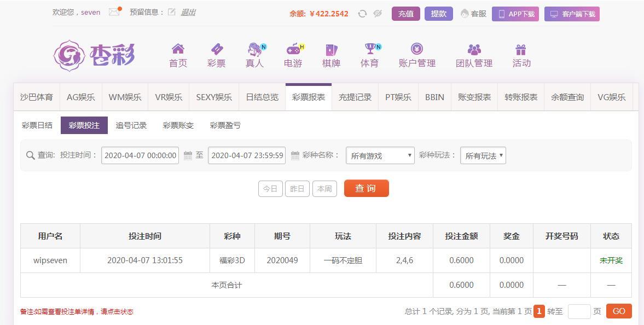This screenshot has height=325, width=644.
Task: Click the 未开奖 status link
Action: point(611,260)
